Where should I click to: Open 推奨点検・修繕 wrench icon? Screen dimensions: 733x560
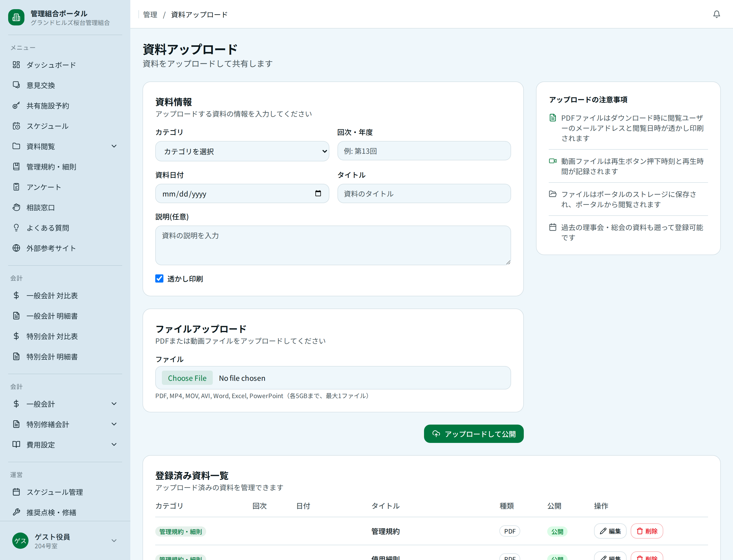(x=16, y=512)
